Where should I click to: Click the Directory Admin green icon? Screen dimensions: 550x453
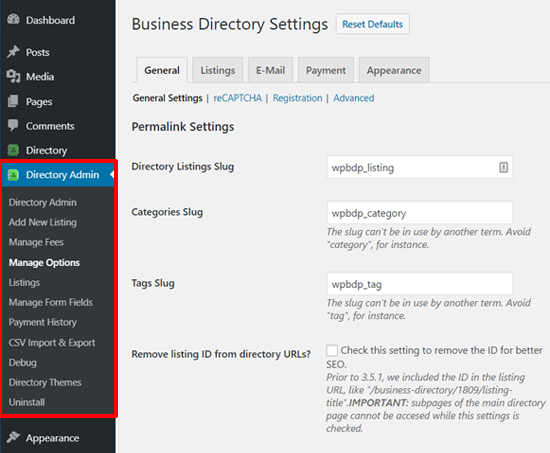pyautogui.click(x=13, y=174)
